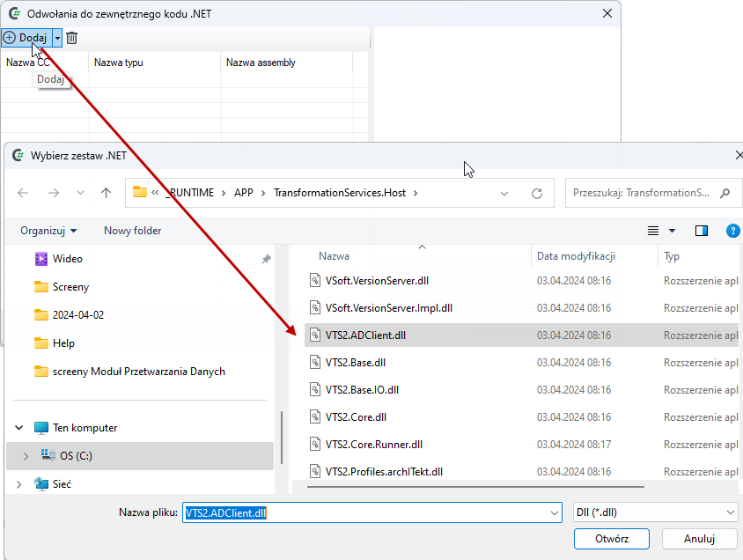Image resolution: width=743 pixels, height=560 pixels.
Task: Click the Dodaj add reference button
Action: tap(26, 38)
